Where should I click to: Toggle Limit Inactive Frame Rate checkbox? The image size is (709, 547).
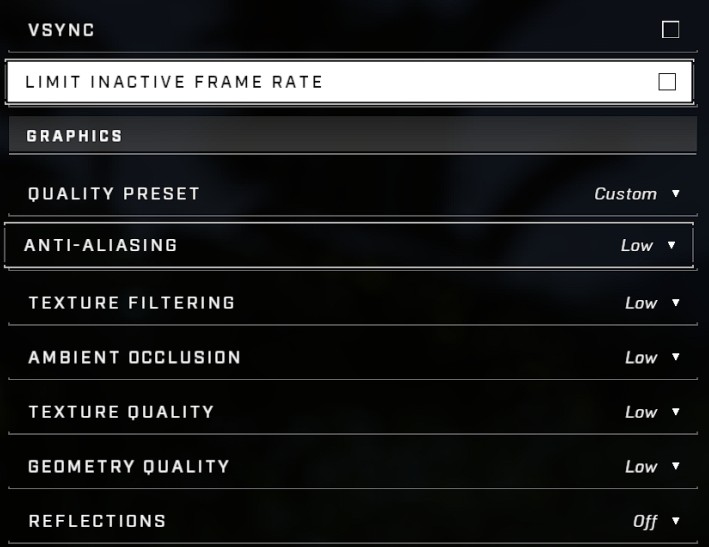pyautogui.click(x=667, y=82)
